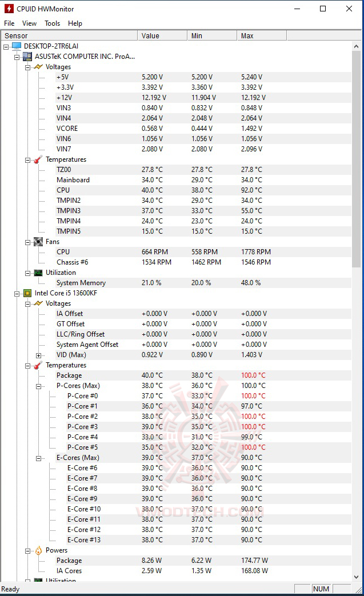Viewport: 364px width, 596px height.
Task: Collapse the P-Cores (Max) group
Action: tap(38, 386)
